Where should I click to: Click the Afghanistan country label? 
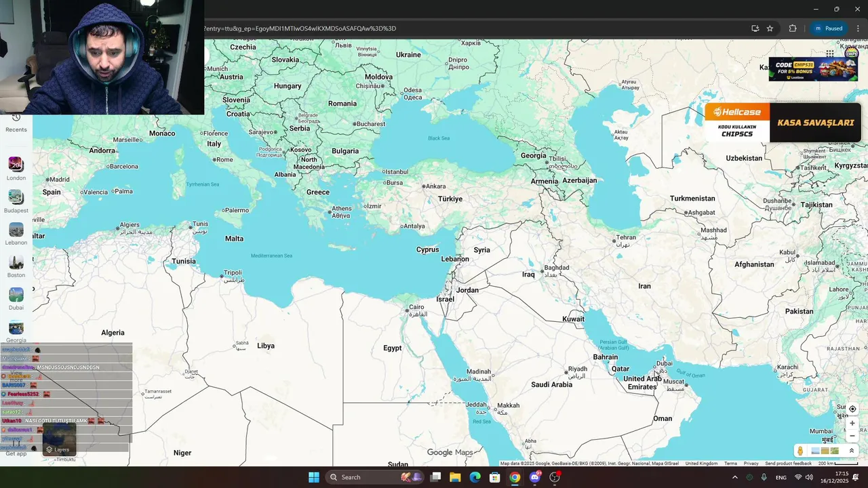754,264
